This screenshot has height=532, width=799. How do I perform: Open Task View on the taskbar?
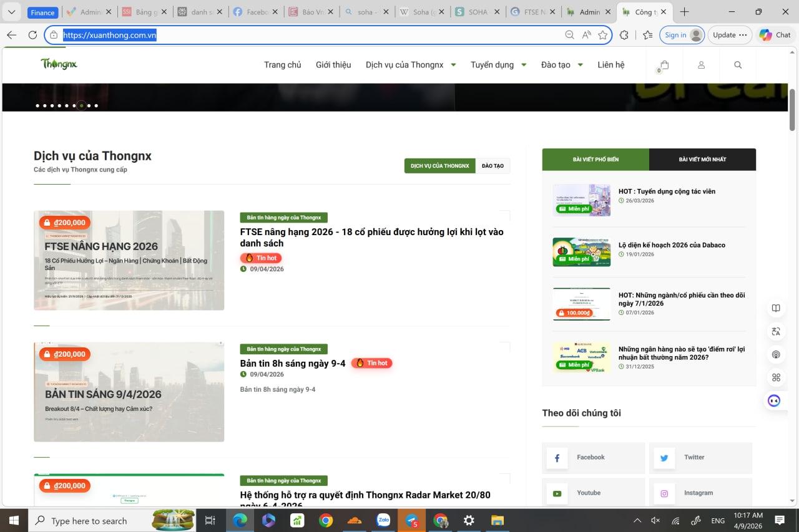coord(210,520)
